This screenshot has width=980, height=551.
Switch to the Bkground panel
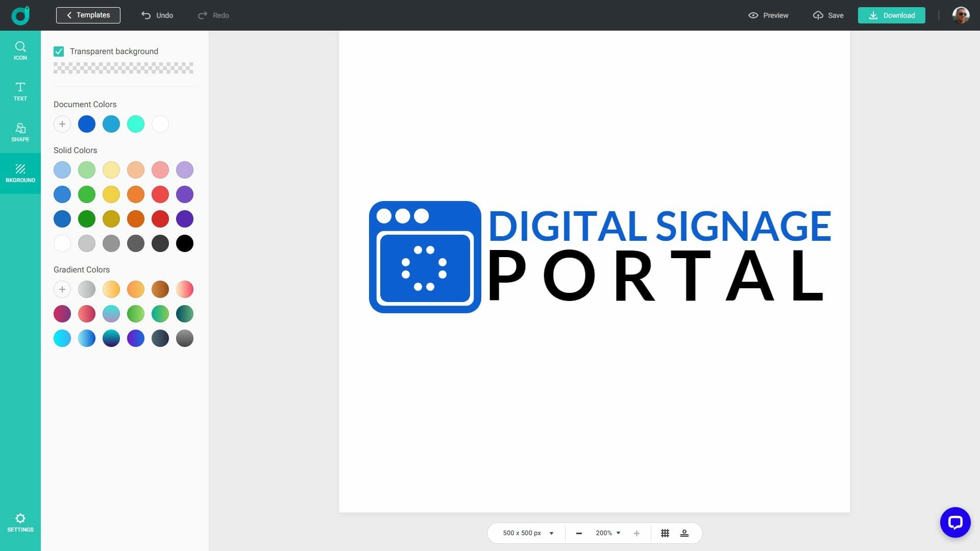coord(20,173)
